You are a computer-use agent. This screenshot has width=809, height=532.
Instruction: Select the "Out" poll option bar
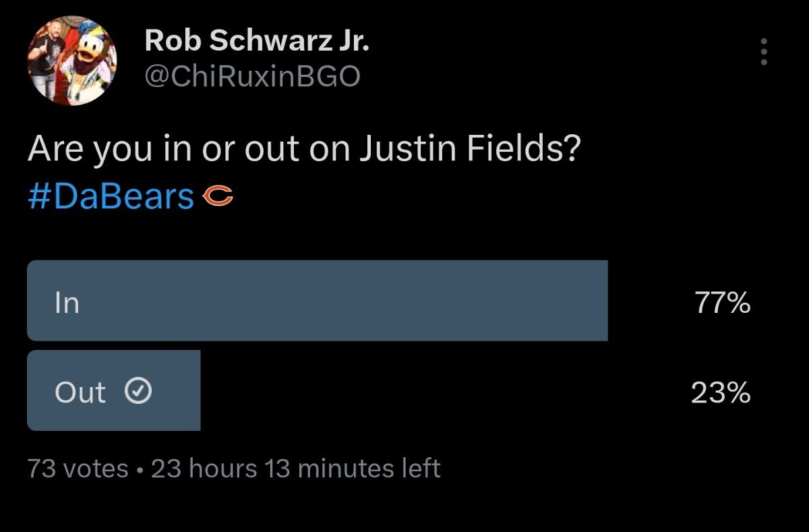pyautogui.click(x=113, y=390)
